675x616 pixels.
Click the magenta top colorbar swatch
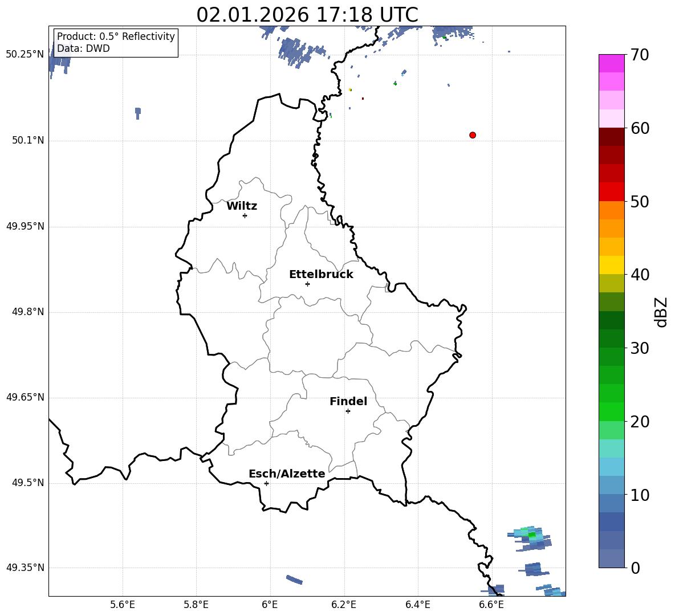tap(612, 63)
